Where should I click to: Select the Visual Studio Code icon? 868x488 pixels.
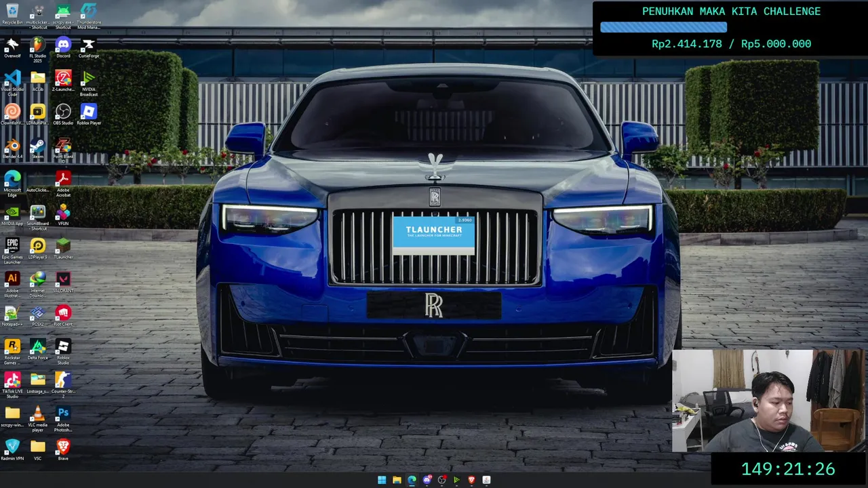pos(12,83)
